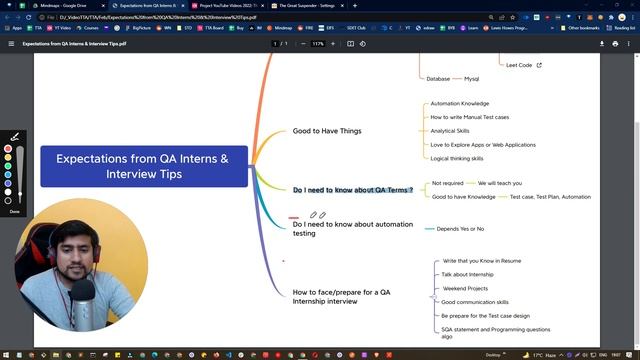Open the Chrome three-dot menu

[x=633, y=18]
